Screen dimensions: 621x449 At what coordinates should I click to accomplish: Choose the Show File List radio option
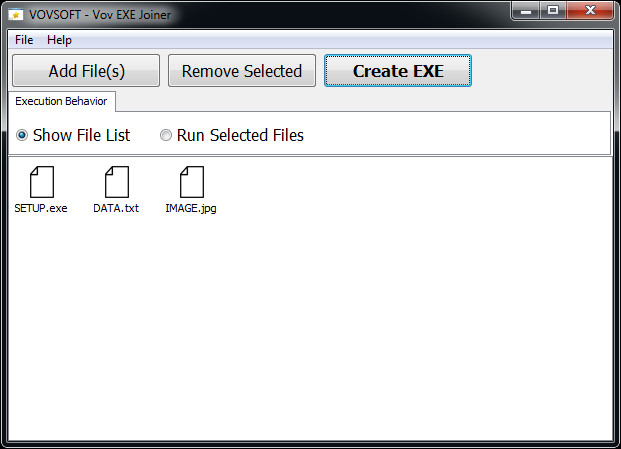tap(73, 135)
